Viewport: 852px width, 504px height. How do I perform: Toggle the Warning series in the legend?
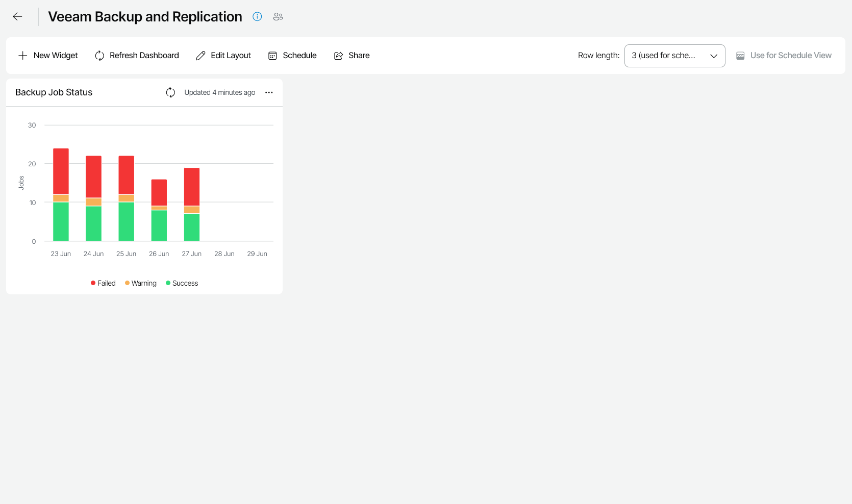[x=141, y=283]
